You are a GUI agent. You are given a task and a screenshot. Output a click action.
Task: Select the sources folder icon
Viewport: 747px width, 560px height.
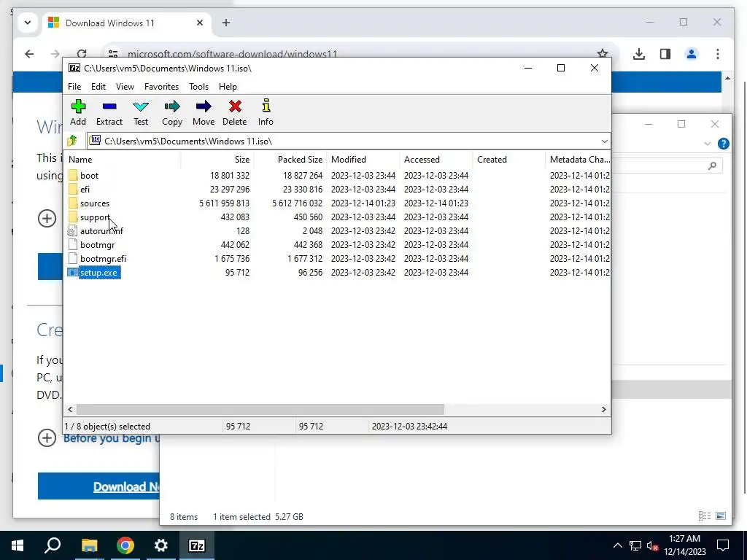73,203
